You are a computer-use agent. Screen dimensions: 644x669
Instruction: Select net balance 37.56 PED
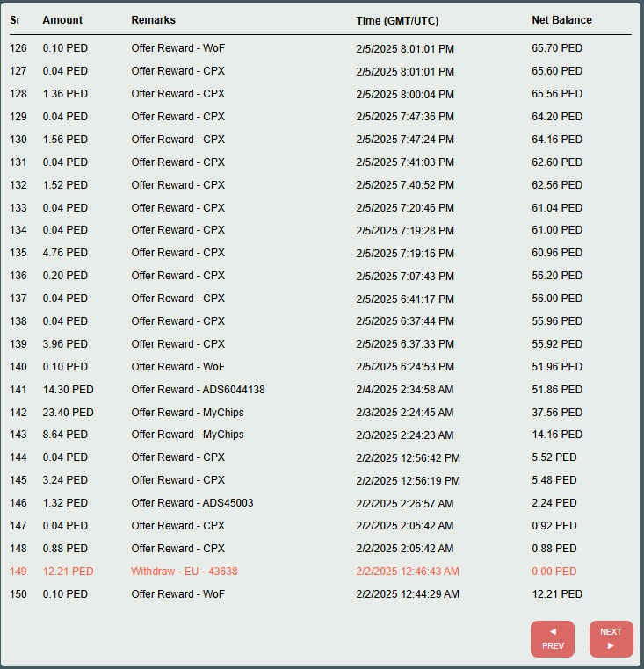click(557, 413)
